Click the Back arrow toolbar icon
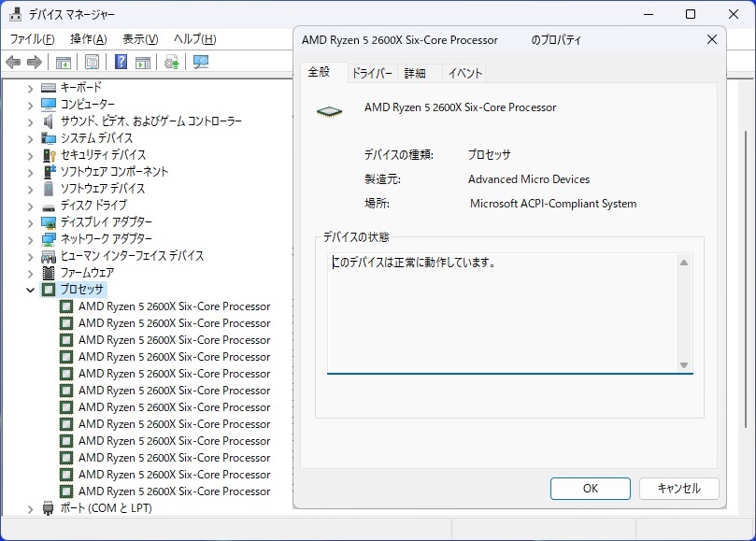The image size is (756, 541). pyautogui.click(x=13, y=62)
